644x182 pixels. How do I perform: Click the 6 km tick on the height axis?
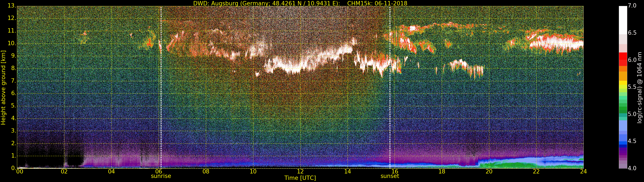(13, 93)
